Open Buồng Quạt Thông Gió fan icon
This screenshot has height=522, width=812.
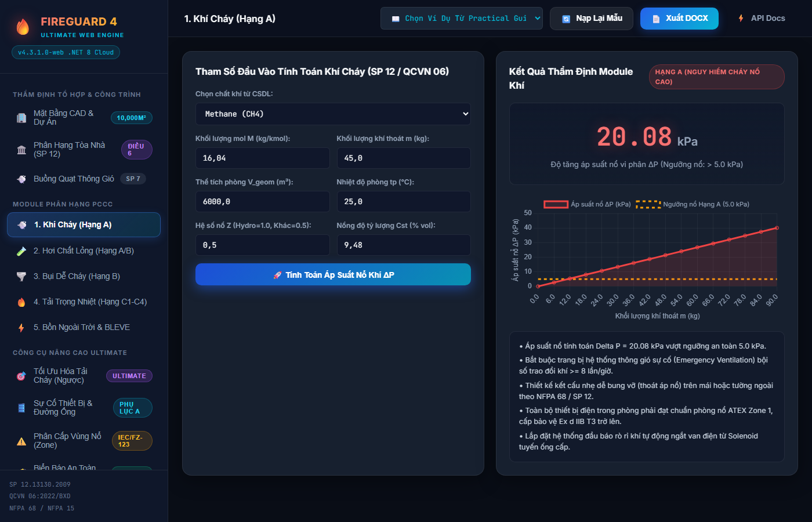coord(21,179)
